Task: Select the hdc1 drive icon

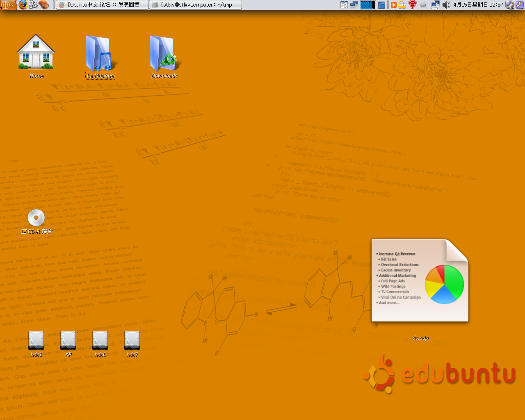Action: (x=36, y=340)
